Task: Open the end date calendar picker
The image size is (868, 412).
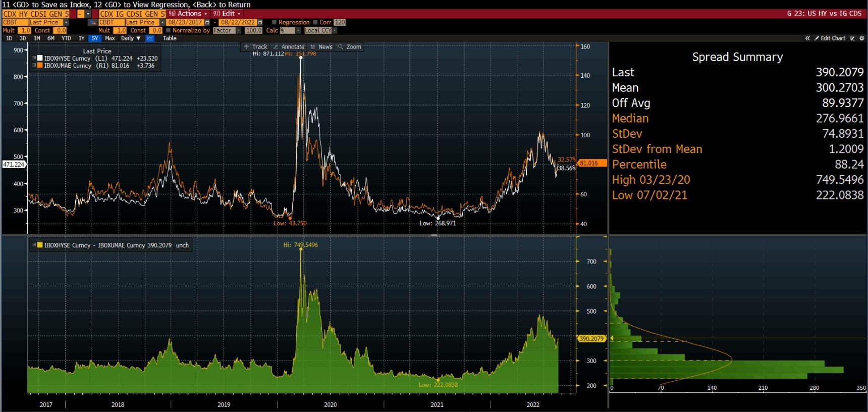Action: click(260, 22)
